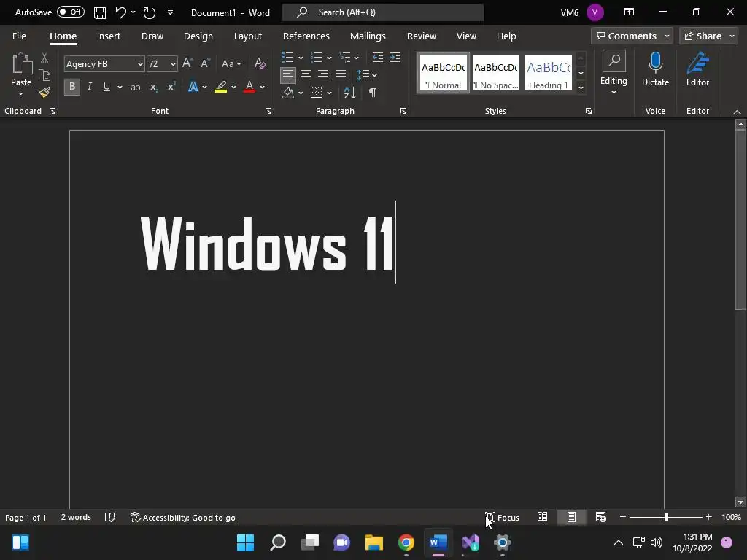The width and height of the screenshot is (747, 560).
Task: Switch to the Layout tab
Action: click(248, 36)
